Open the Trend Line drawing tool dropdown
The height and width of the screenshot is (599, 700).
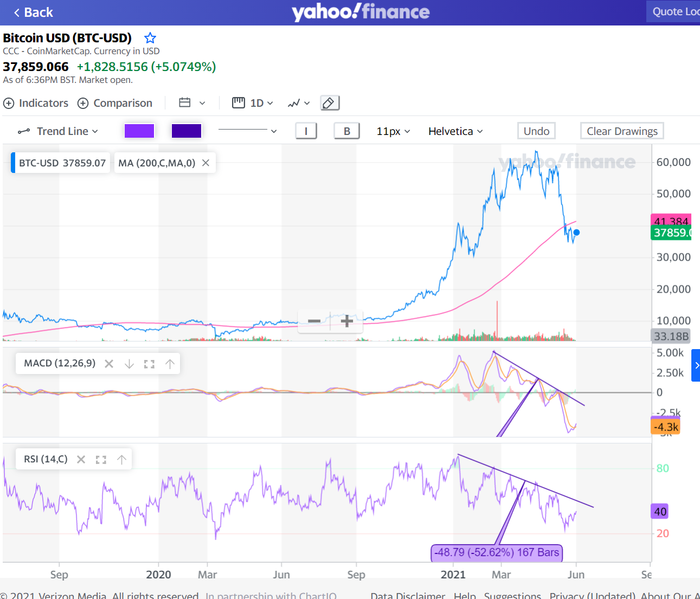tap(58, 131)
